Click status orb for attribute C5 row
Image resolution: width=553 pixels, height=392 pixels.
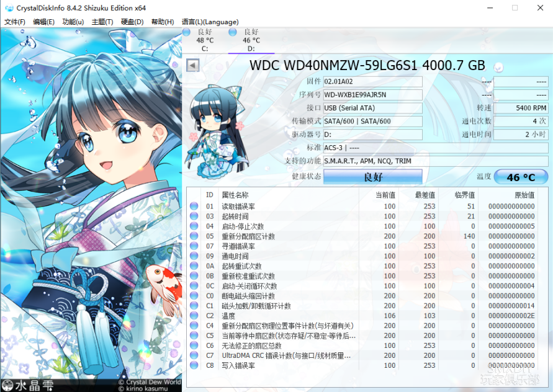pyautogui.click(x=194, y=335)
